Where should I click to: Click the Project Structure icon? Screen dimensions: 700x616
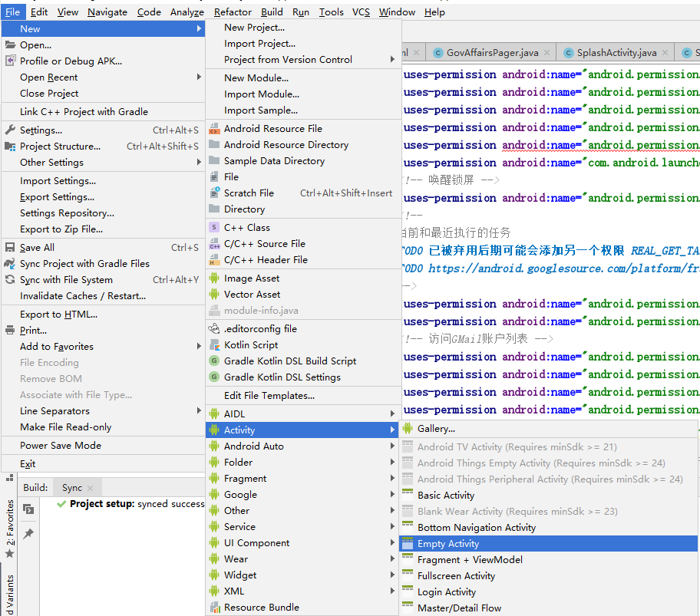pyautogui.click(x=10, y=147)
